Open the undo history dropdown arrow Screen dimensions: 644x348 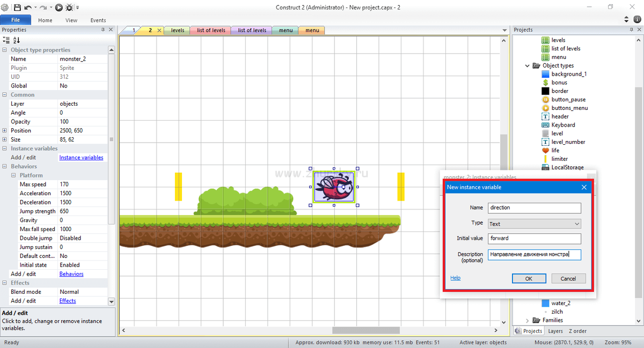point(35,8)
